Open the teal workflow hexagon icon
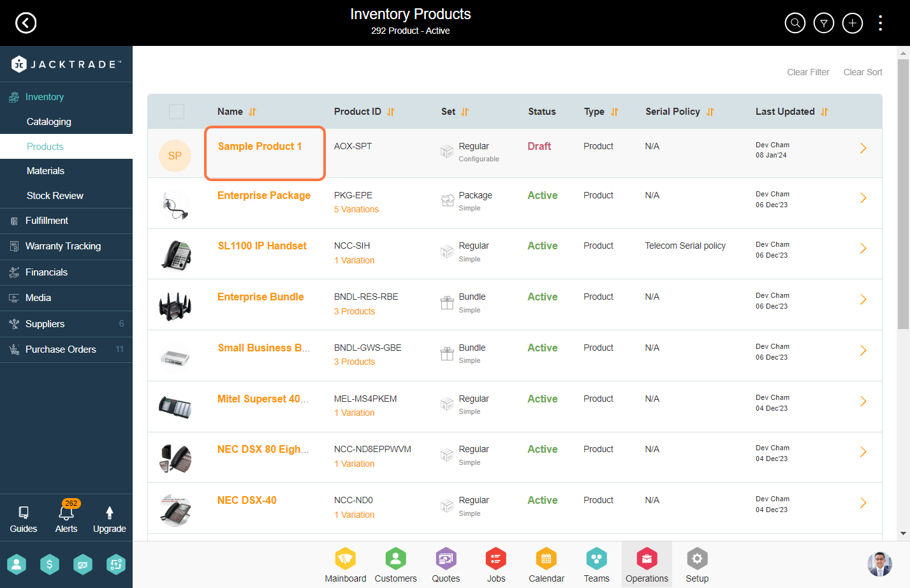The height and width of the screenshot is (588, 910). [x=116, y=564]
